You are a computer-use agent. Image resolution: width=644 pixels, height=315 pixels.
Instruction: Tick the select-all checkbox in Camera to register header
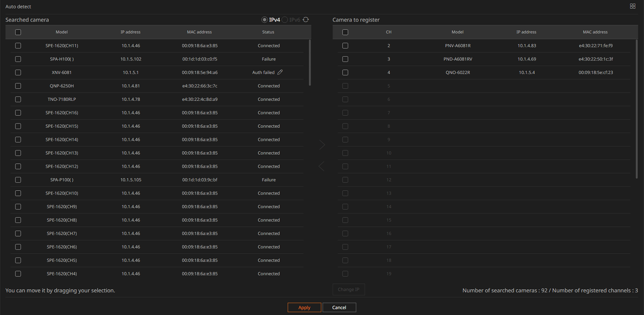[x=345, y=32]
